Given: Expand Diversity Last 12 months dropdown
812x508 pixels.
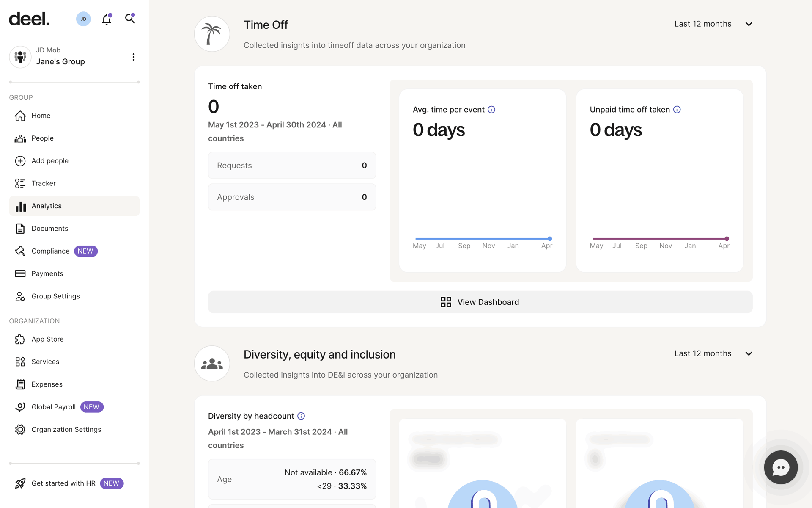Looking at the screenshot, I should coord(713,353).
